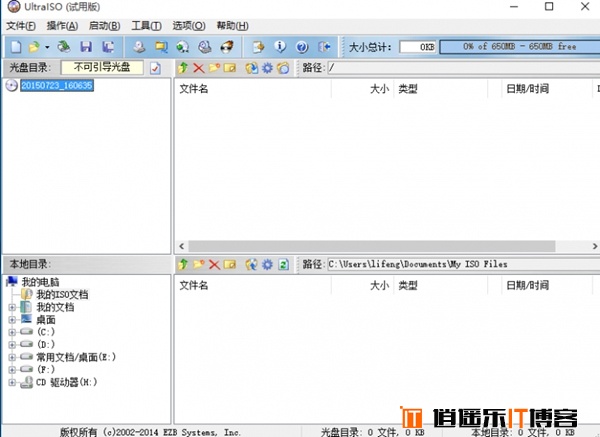Expand the 桌面 tree node
Image resolution: width=600 pixels, height=437 pixels.
12,320
